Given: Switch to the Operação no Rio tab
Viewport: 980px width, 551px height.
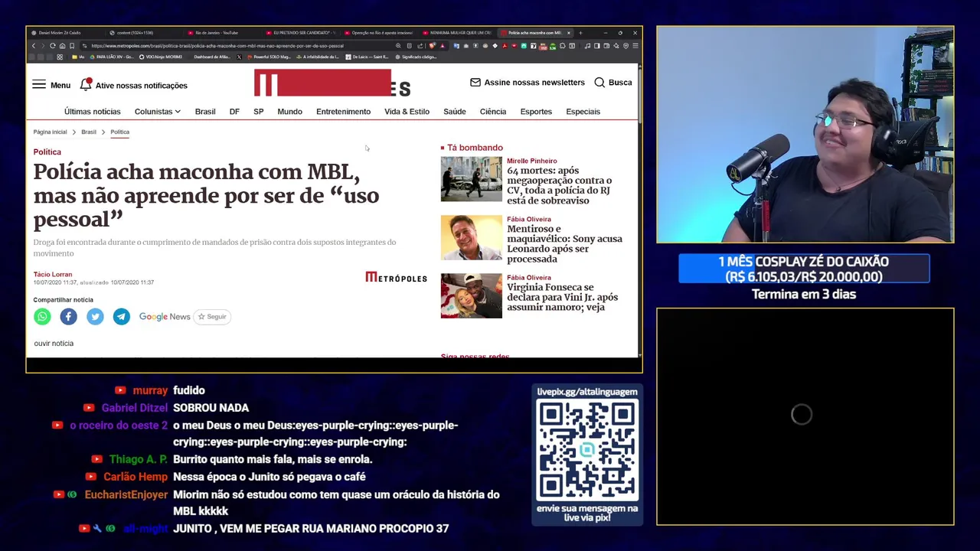Looking at the screenshot, I should pyautogui.click(x=378, y=33).
